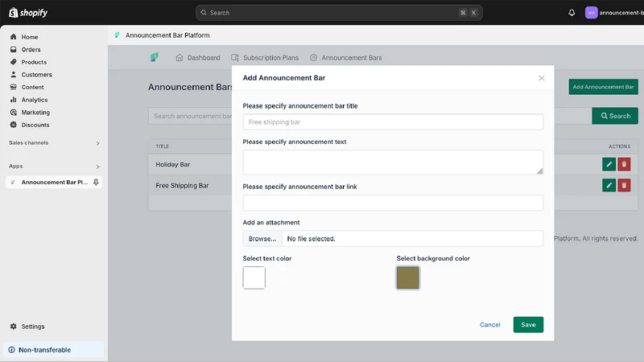
Task: Delete the Holiday Bar row
Action: 624,164
